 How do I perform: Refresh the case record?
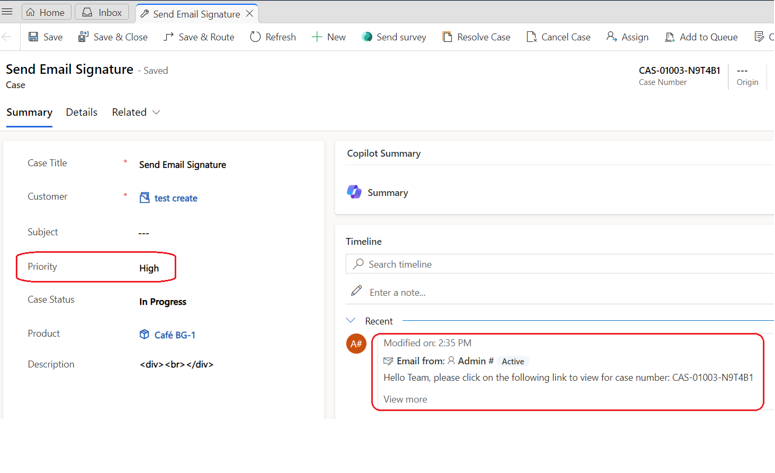click(x=272, y=37)
